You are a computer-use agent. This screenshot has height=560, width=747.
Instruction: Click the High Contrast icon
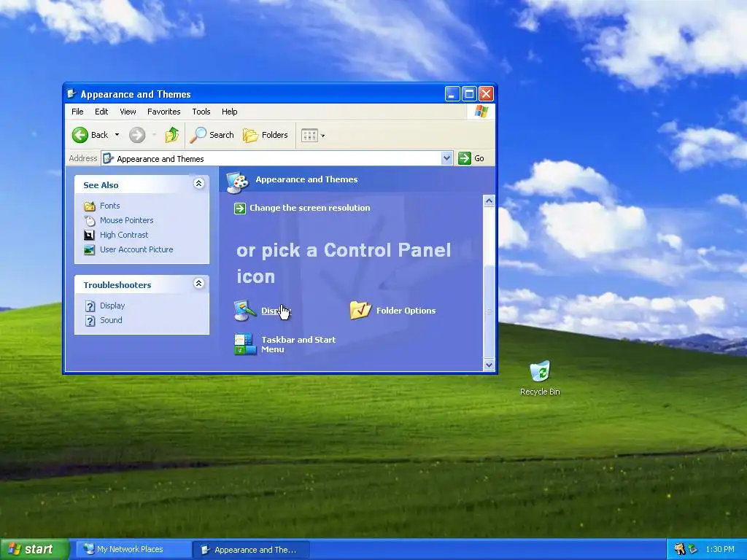point(90,236)
